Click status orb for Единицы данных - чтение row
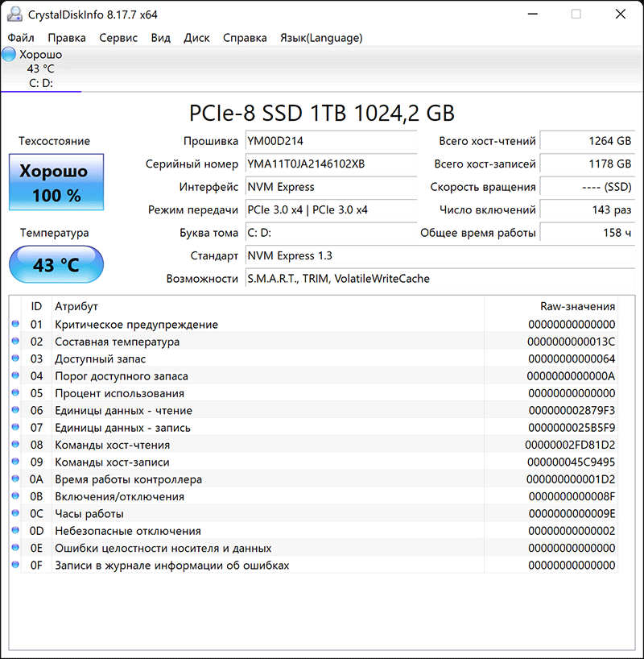The image size is (644, 659). pos(15,410)
